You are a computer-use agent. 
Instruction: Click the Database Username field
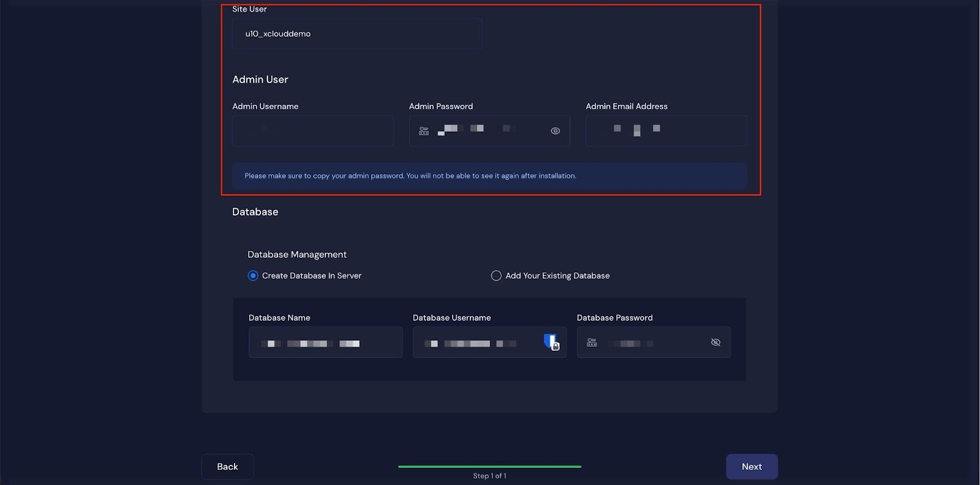[x=478, y=342]
